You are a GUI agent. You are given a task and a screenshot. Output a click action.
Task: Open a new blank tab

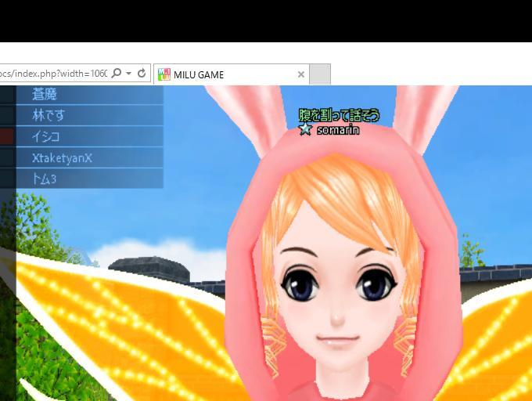(x=320, y=74)
